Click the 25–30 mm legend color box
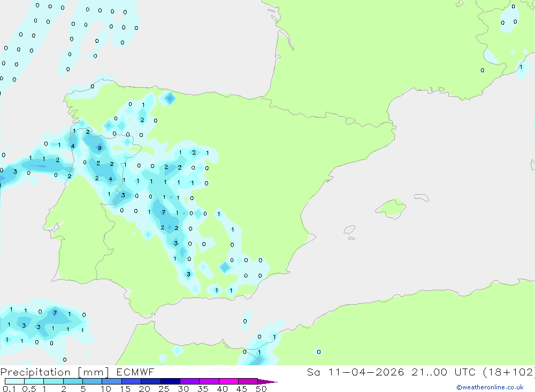 click(170, 381)
